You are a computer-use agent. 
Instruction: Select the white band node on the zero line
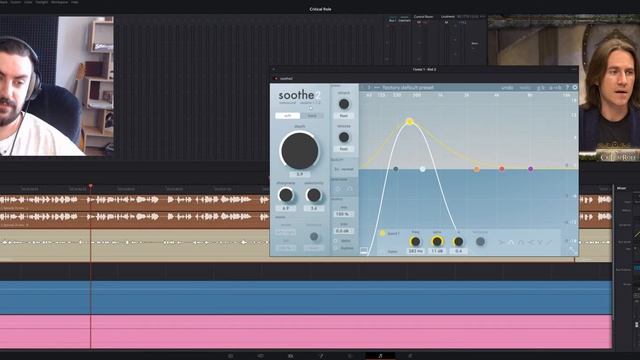tap(422, 169)
